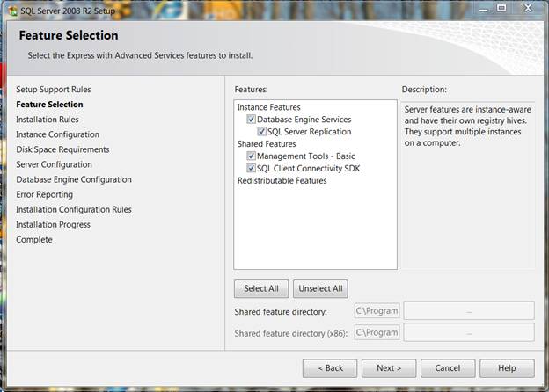The image size is (549, 392).
Task: Select the Setup Support Rules step
Action: pyautogui.click(x=54, y=89)
